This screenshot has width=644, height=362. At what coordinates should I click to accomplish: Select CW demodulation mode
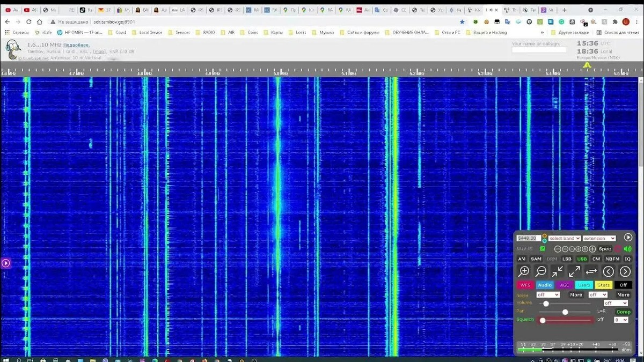tap(596, 259)
